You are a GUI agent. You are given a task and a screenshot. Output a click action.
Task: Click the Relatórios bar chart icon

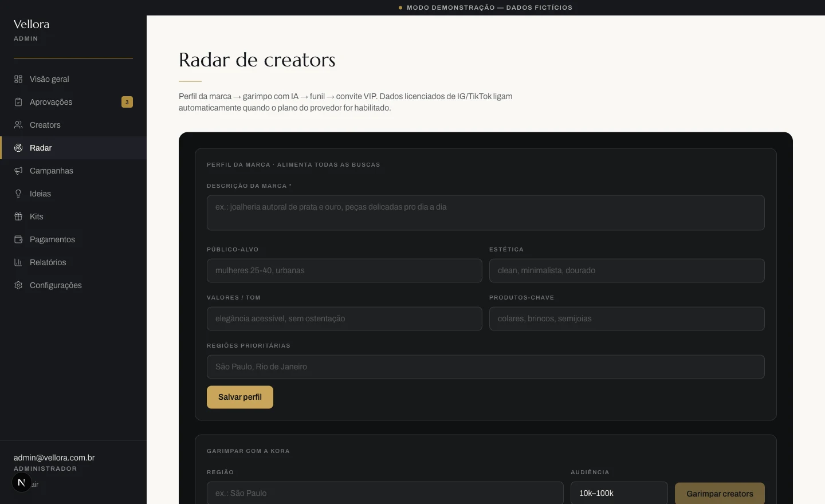click(x=18, y=262)
